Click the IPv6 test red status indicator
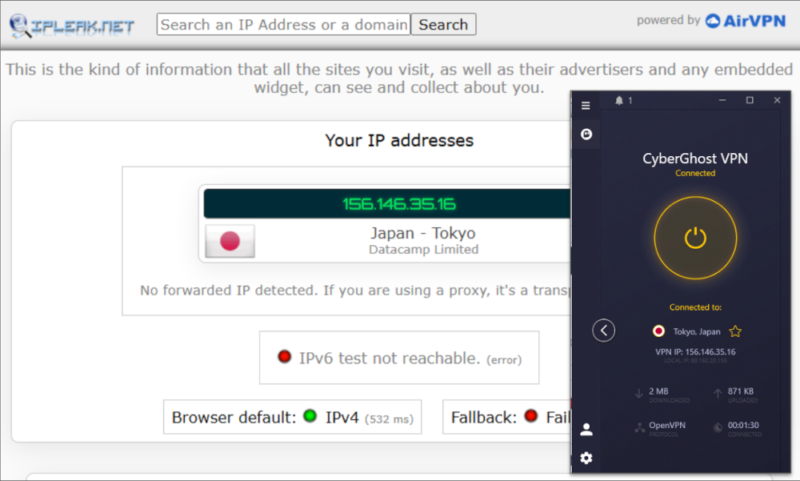800x481 pixels. [x=284, y=357]
